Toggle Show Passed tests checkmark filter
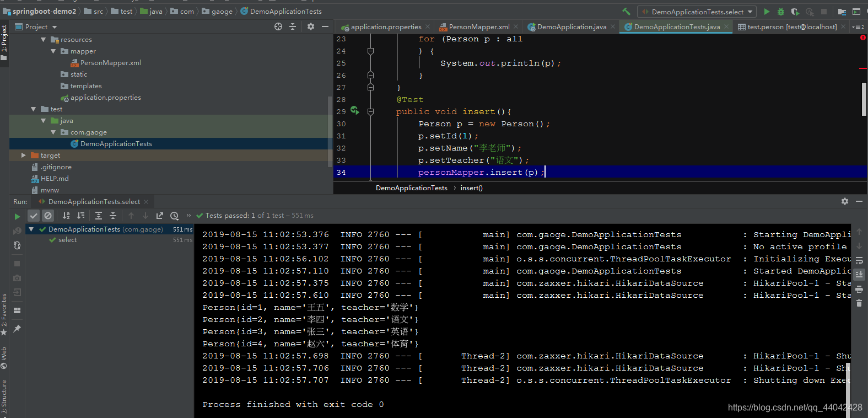868x418 pixels. point(34,216)
